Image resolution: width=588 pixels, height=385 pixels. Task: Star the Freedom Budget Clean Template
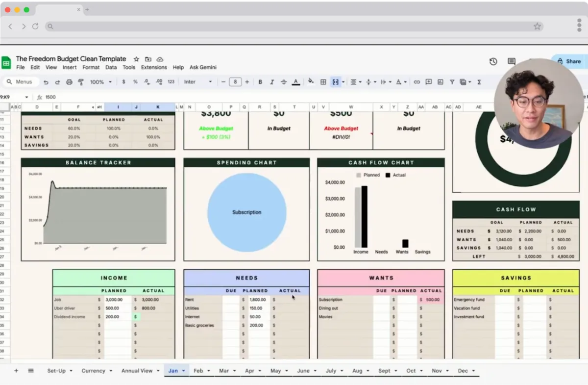tap(137, 59)
